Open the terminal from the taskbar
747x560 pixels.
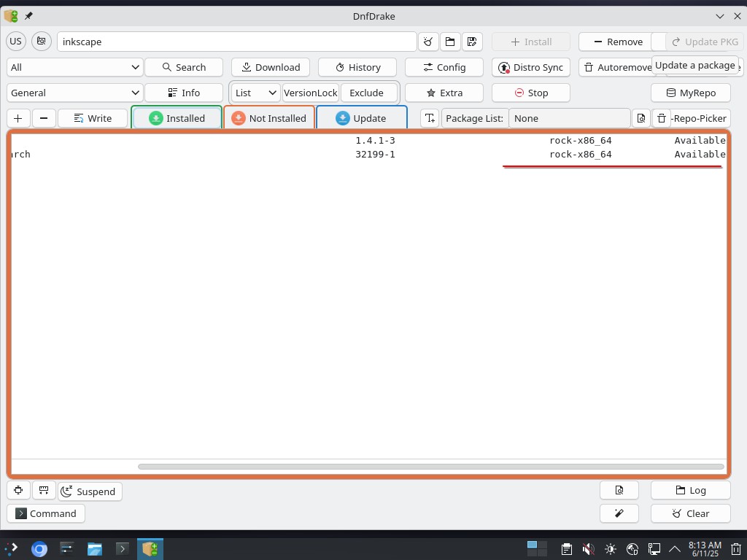(x=122, y=549)
